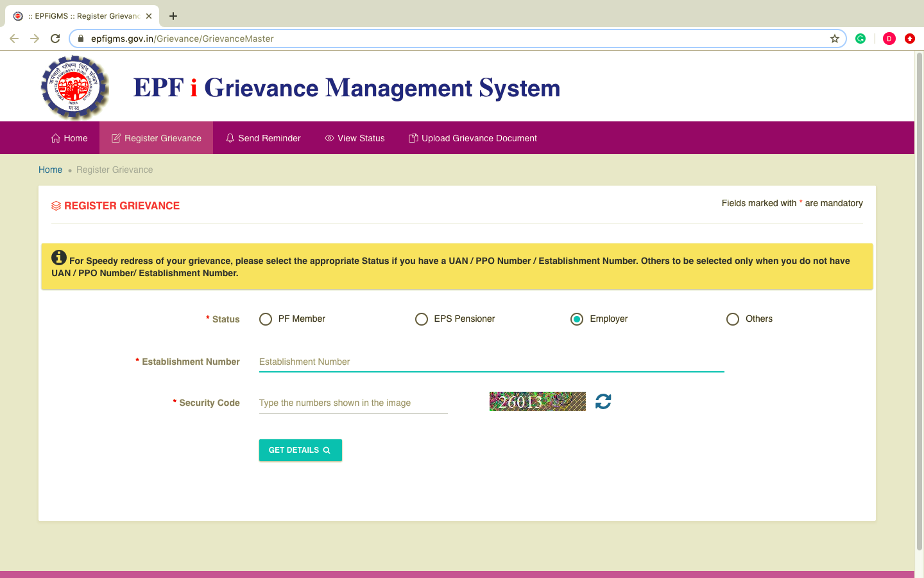Viewport: 924px width, 578px height.
Task: Focus the Establishment Number input field
Action: click(492, 362)
